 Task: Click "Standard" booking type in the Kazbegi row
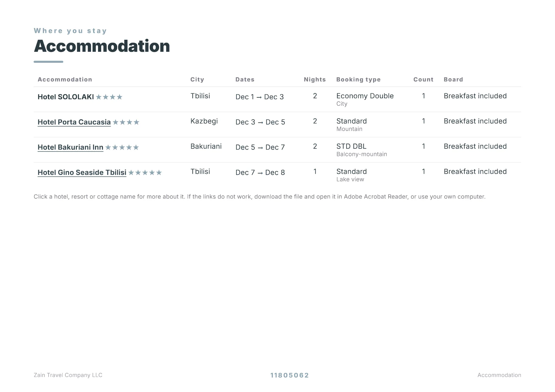point(351,121)
